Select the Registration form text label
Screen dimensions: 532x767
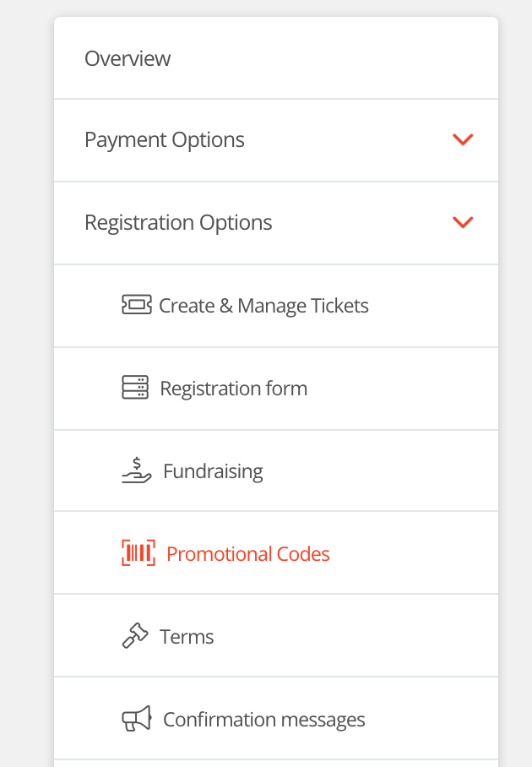point(234,389)
